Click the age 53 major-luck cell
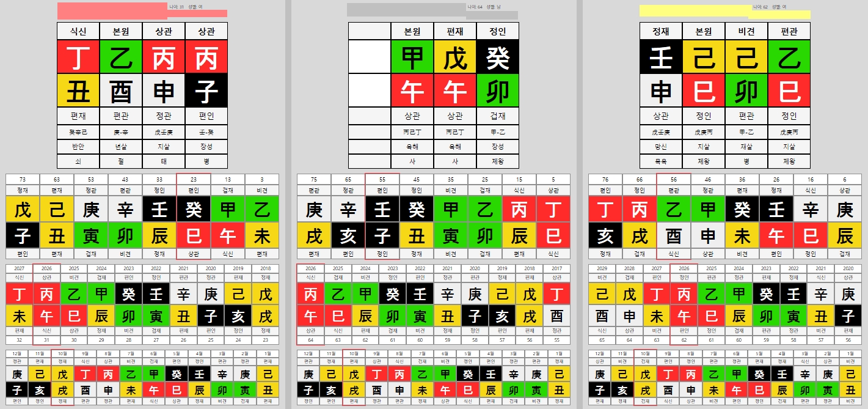Screen dimensions: 868x409 click(x=91, y=179)
